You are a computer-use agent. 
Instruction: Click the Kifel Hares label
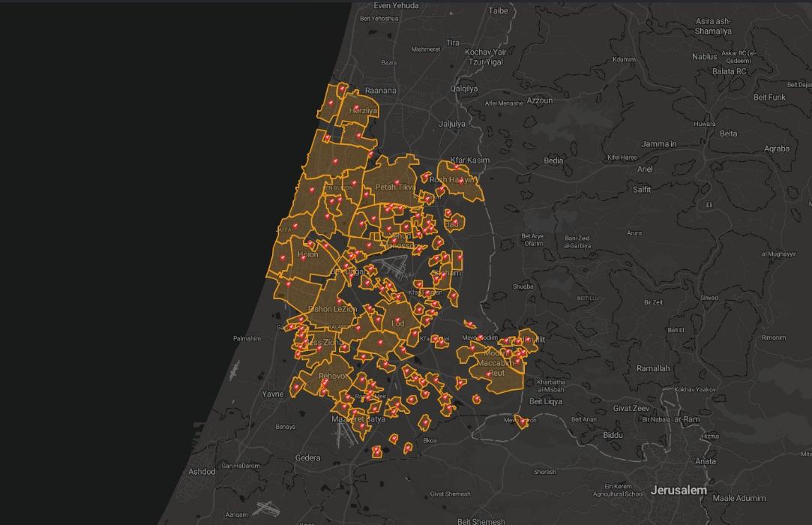click(622, 157)
